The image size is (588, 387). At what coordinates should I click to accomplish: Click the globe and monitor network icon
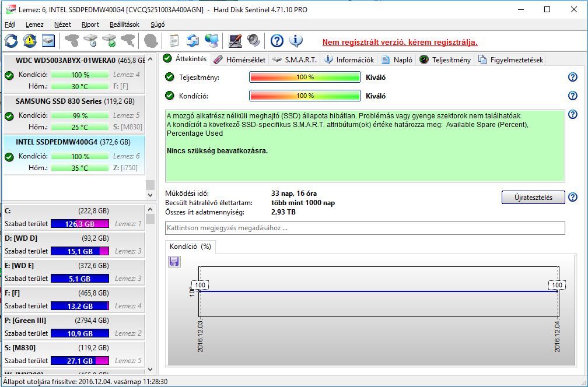(212, 40)
